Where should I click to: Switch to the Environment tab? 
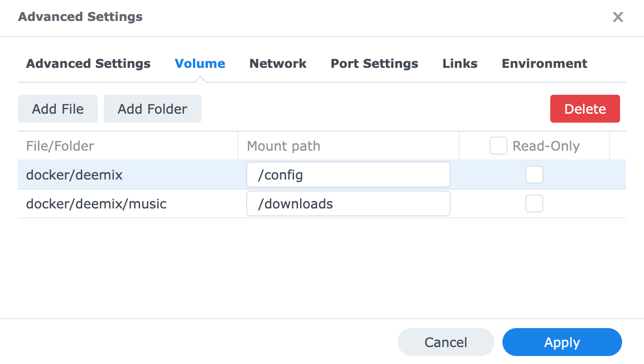click(x=544, y=64)
